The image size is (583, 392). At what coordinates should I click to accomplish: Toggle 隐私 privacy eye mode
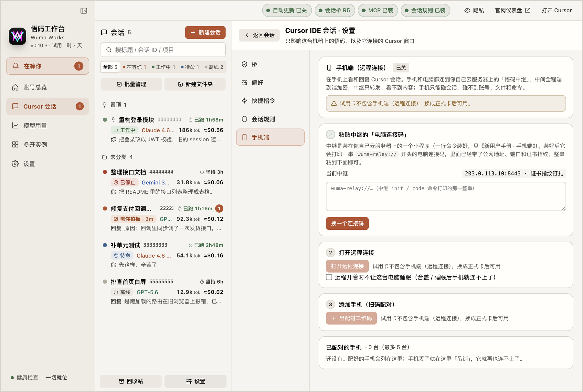(474, 10)
